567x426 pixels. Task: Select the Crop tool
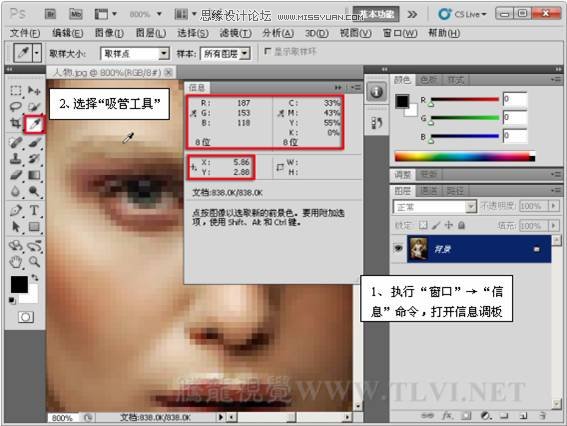(16, 124)
